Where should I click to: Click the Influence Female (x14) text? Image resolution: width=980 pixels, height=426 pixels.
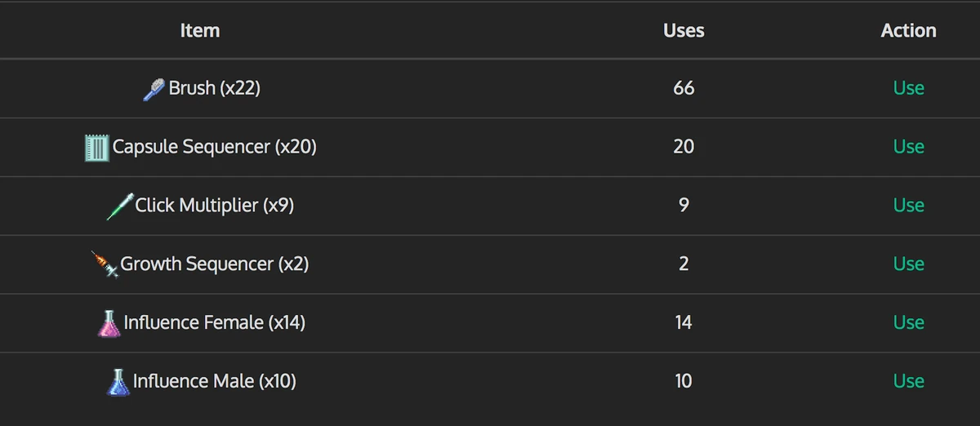tap(214, 323)
